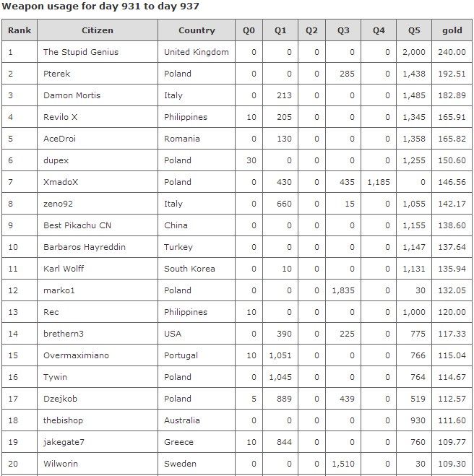Click the 240.00 gold value

click(452, 52)
